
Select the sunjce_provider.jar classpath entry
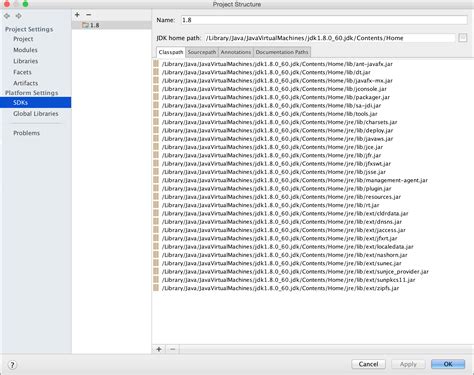(x=295, y=271)
